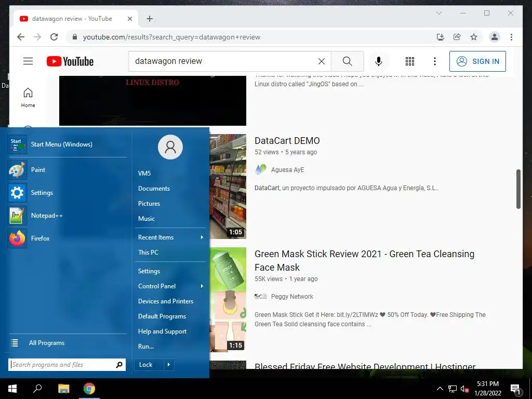The height and width of the screenshot is (399, 532).
Task: Click the user account picture in Start menu
Action: 170,147
